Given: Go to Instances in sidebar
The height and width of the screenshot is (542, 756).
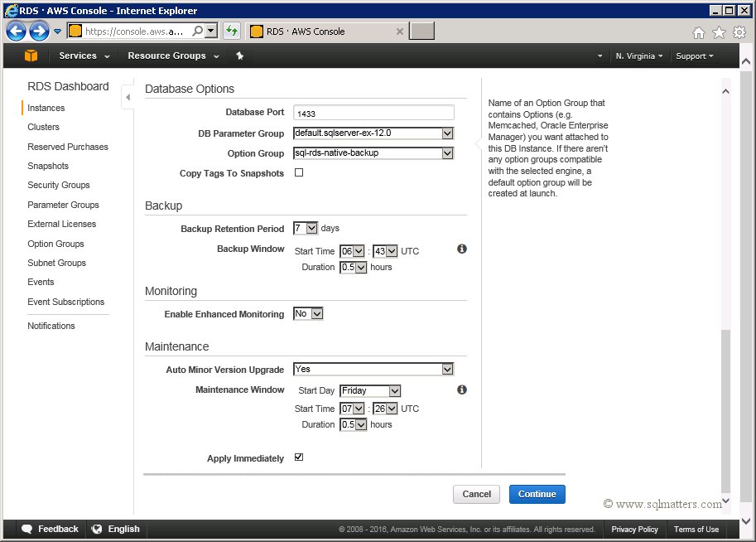Looking at the screenshot, I should point(46,108).
